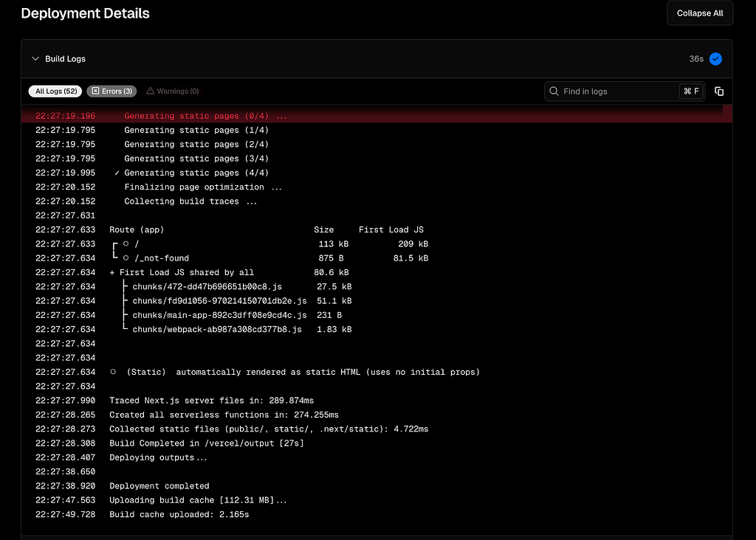Click the Collected static files log line
Viewport: 756px width, 540px height.
coord(377,429)
